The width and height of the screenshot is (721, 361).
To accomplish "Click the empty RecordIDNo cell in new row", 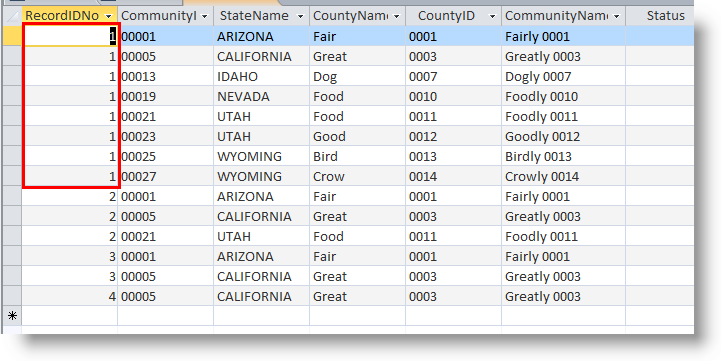I will (69, 315).
